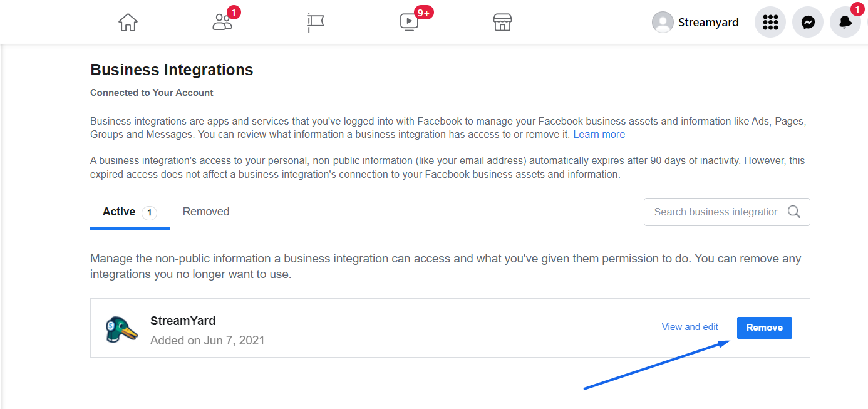Open Pages flag icon
868x409 pixels.
click(315, 23)
